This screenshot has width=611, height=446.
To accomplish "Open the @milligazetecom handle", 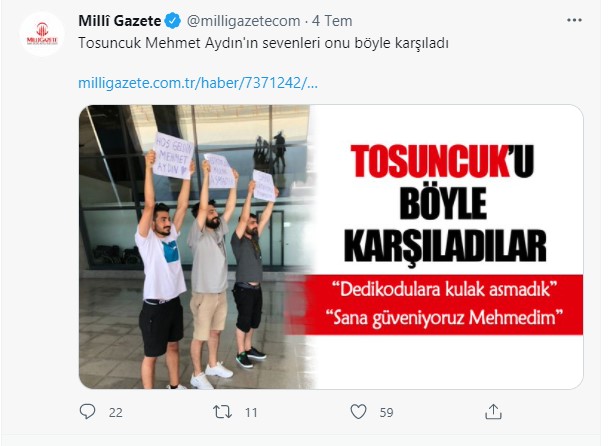I will pos(244,21).
